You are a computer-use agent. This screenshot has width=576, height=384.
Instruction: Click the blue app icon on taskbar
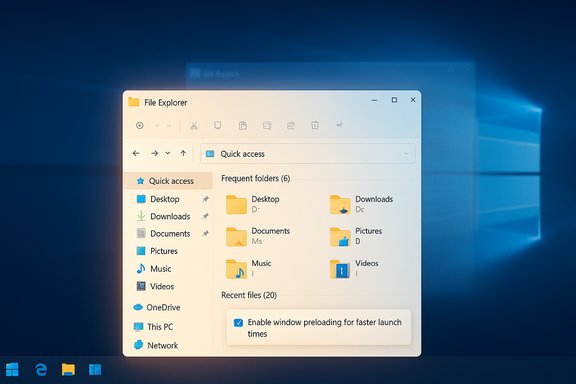(95, 369)
